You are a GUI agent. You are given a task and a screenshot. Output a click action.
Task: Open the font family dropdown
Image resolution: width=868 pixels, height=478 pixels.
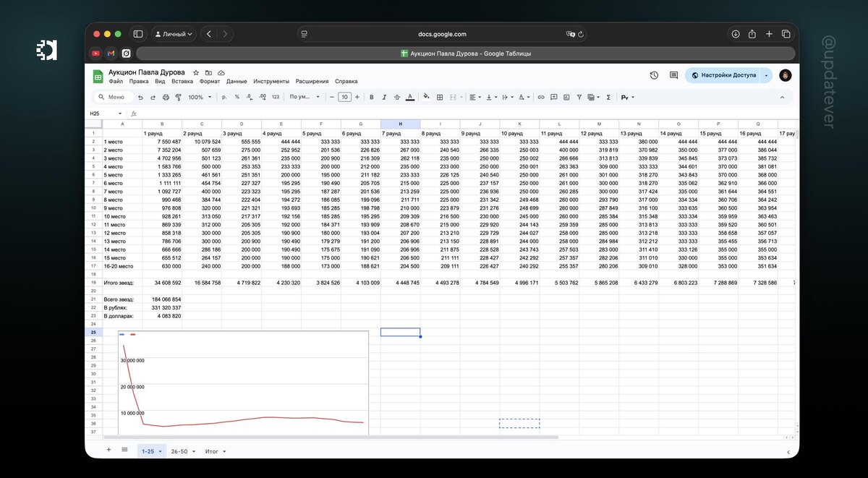point(305,97)
